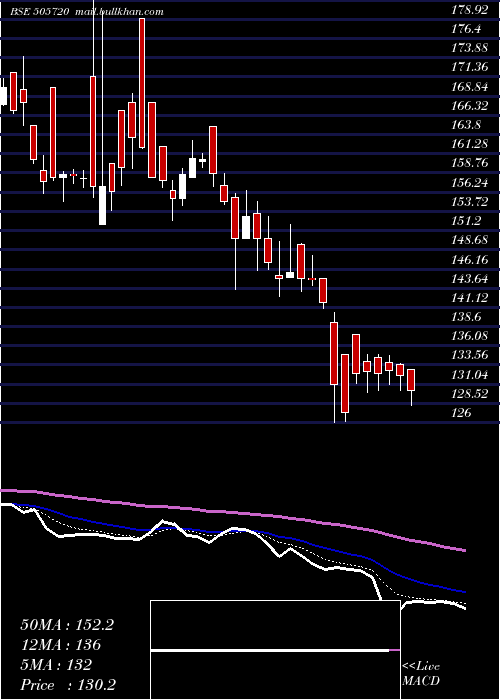Image resolution: width=500 pixels, height=700 pixels.
Task: Click the 'BSE 505720' ticker label
Action: click(40, 12)
